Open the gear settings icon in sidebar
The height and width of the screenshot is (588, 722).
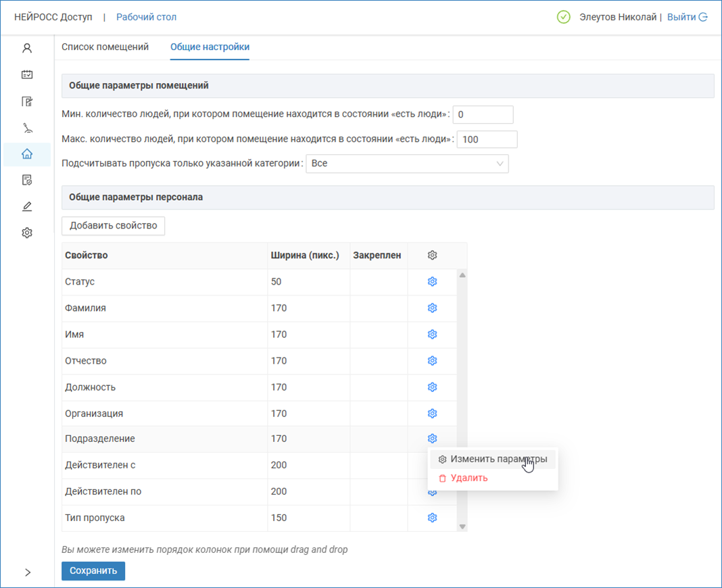(x=27, y=233)
